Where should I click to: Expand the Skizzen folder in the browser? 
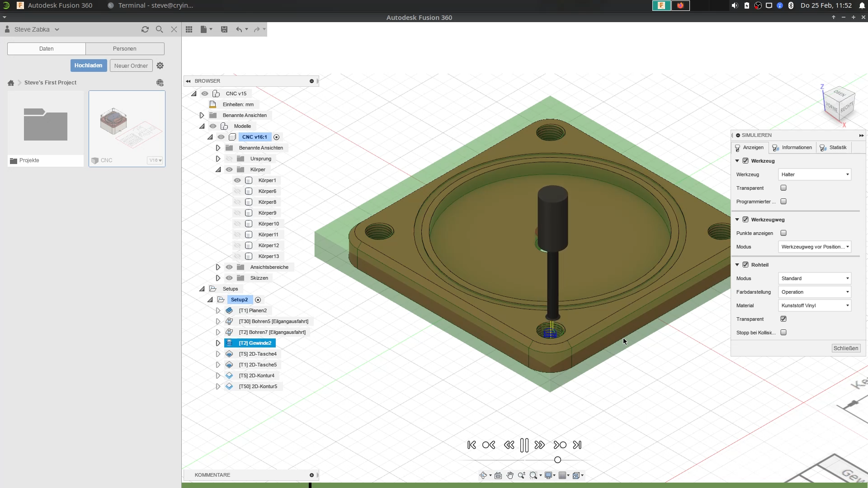218,278
